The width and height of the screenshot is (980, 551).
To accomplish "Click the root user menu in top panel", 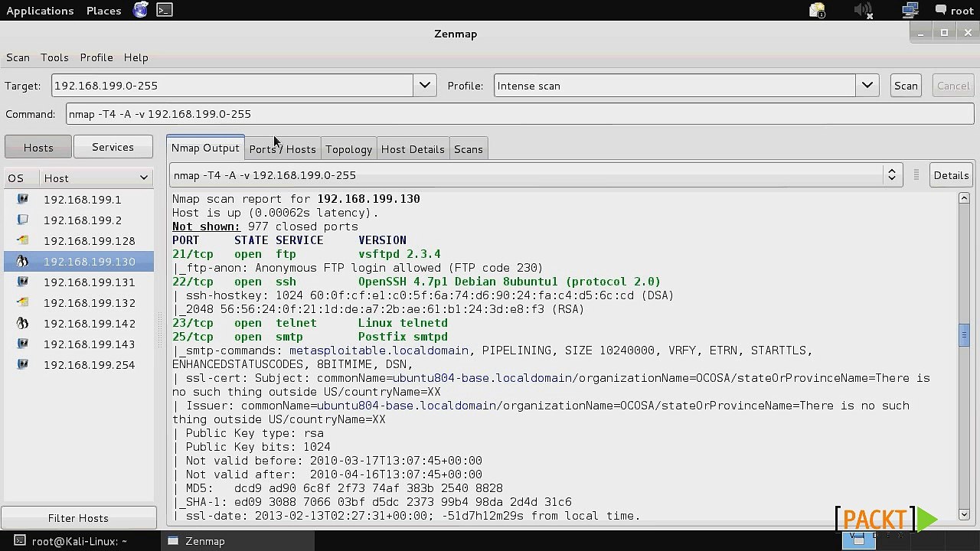I will (954, 11).
